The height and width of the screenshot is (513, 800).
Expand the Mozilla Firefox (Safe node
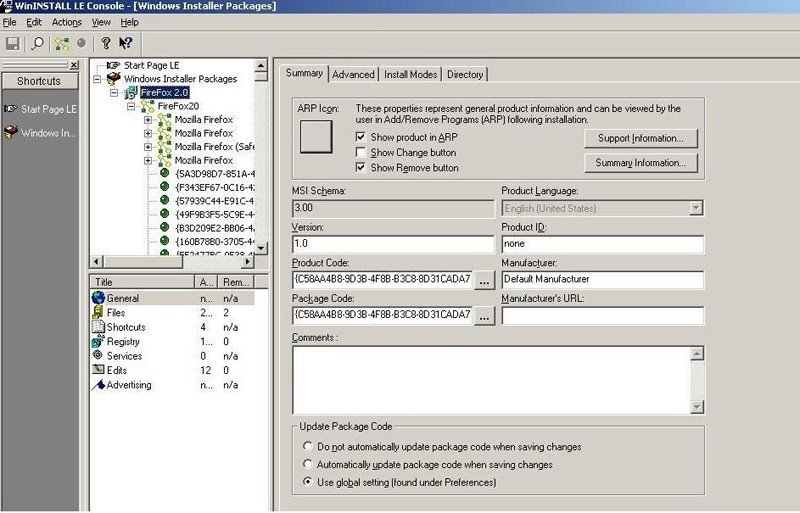pyautogui.click(x=148, y=147)
